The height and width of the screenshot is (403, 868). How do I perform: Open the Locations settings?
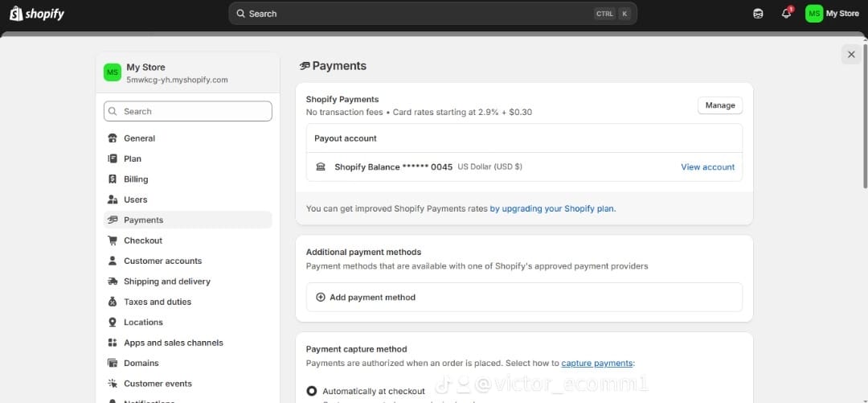tap(187, 322)
